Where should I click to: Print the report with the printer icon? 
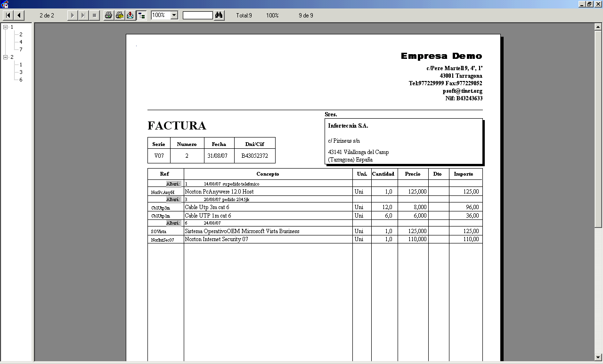click(x=108, y=16)
